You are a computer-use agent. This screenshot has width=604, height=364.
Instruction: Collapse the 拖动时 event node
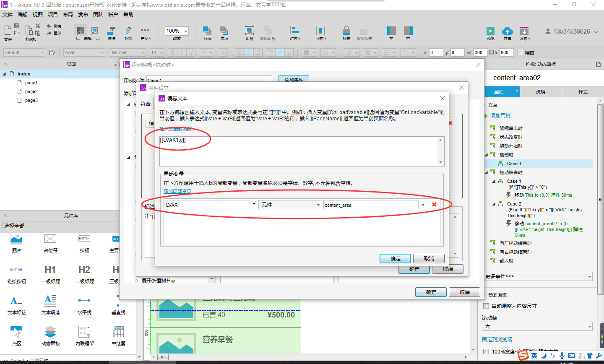coord(487,155)
